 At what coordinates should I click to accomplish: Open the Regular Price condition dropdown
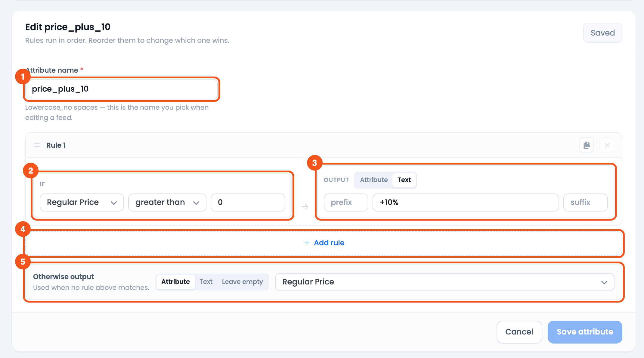82,203
